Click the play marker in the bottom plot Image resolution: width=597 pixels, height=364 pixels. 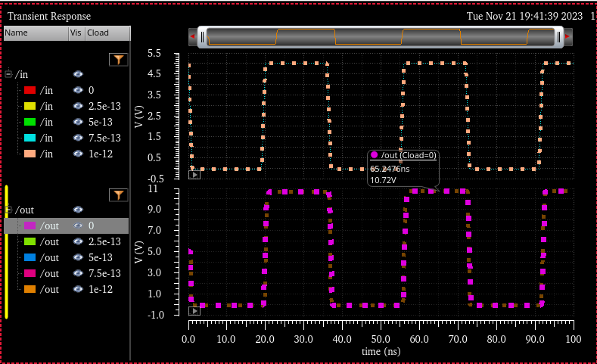(x=194, y=310)
